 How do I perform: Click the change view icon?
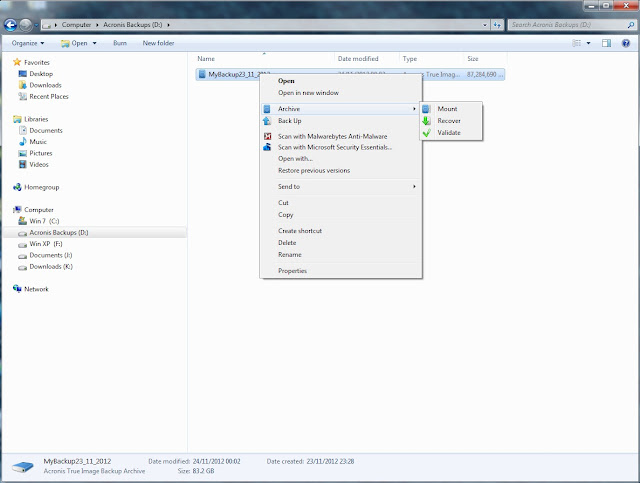(576, 43)
